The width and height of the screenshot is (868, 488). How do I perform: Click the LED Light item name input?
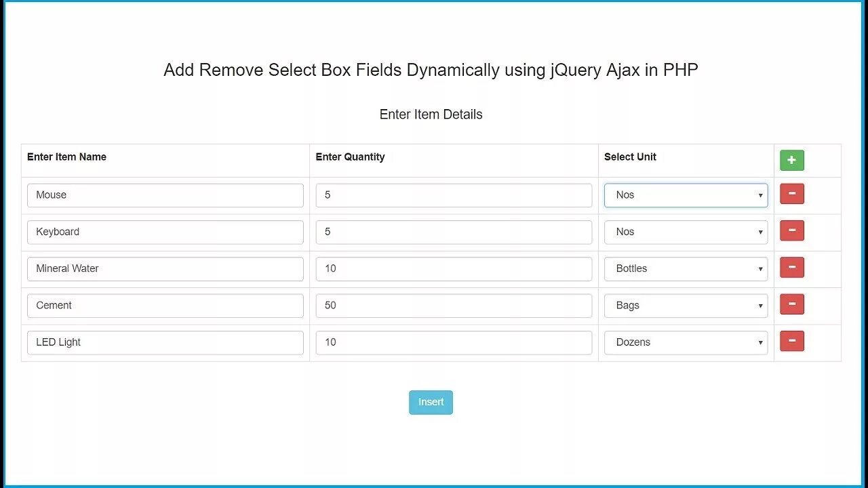165,342
